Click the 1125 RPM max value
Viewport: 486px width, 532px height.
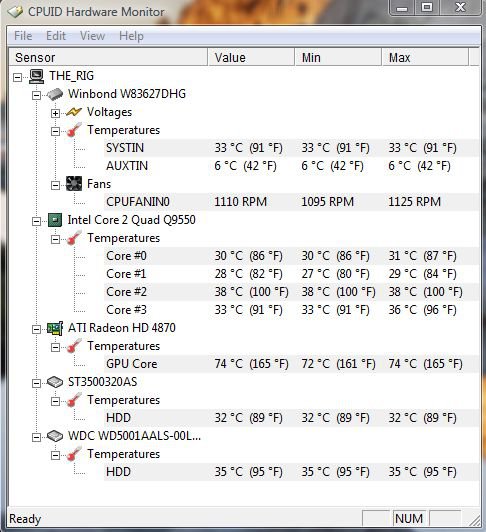click(414, 202)
